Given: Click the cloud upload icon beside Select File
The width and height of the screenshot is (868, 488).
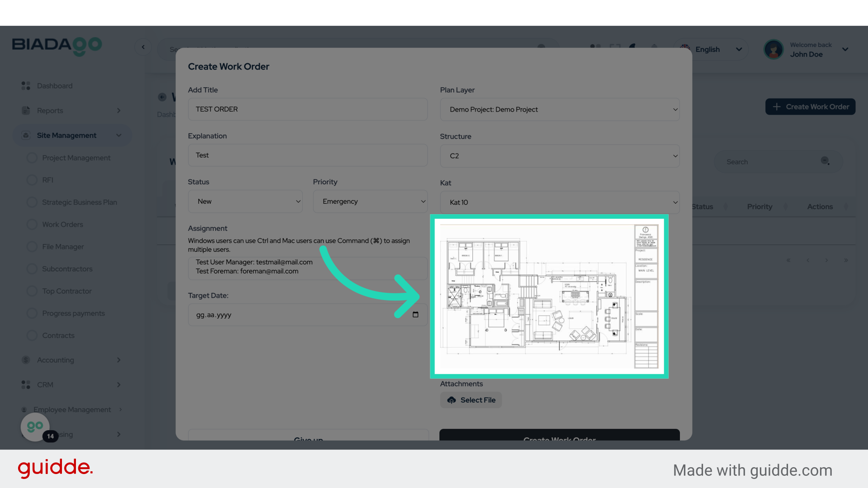Looking at the screenshot, I should pos(451,400).
